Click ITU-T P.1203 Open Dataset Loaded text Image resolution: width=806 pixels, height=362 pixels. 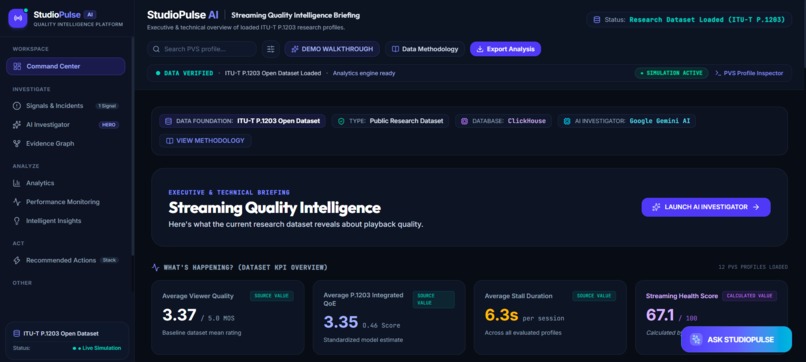[x=273, y=74]
